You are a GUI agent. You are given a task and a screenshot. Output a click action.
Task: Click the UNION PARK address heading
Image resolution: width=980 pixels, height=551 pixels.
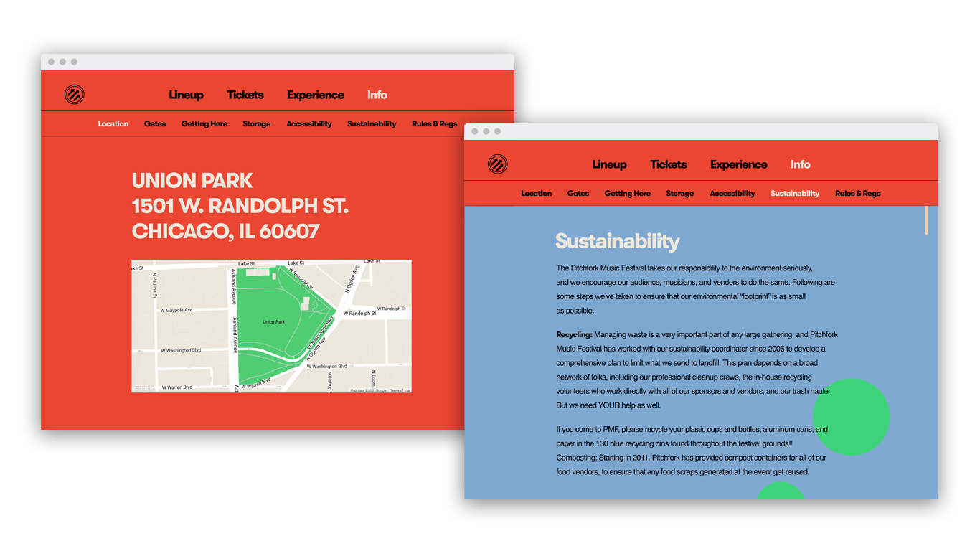point(192,180)
